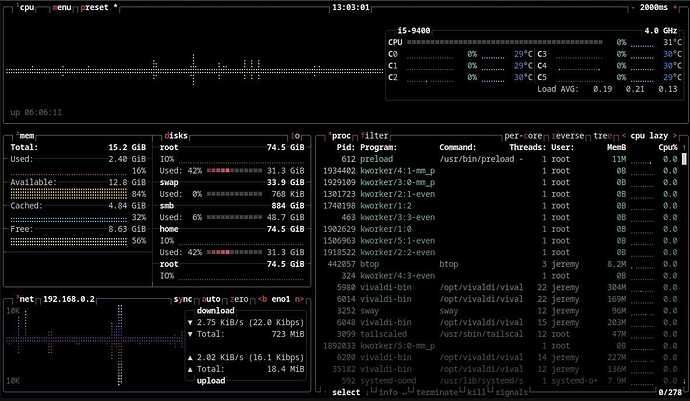Select the sway process row
The height and width of the screenshot is (401, 690).
500,311
